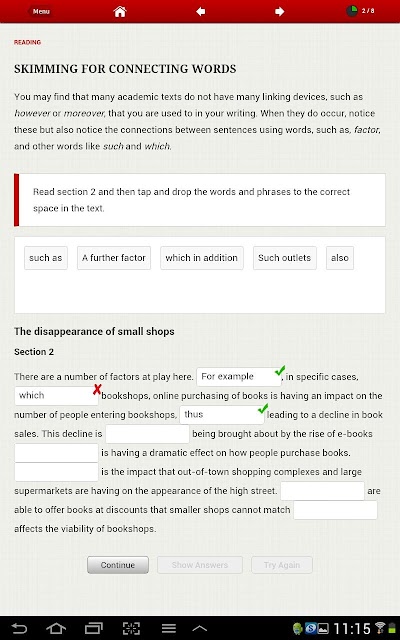
Task: Choose the 'Such outlets' word tile
Action: [x=284, y=258]
